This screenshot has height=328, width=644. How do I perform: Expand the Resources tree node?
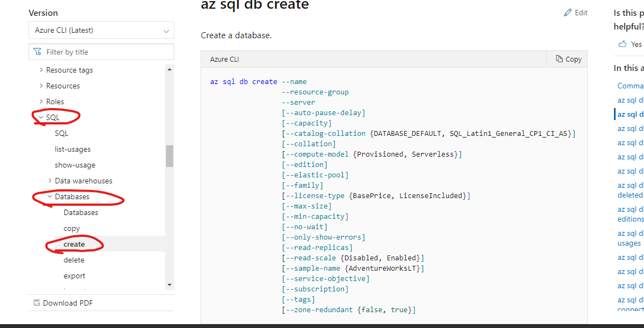coord(41,85)
